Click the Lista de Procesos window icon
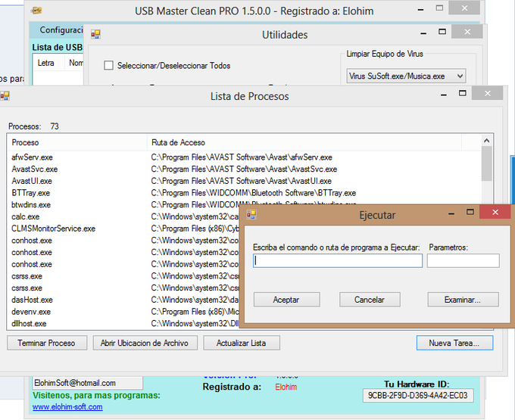Image resolution: width=515 pixels, height=420 pixels. [5, 96]
